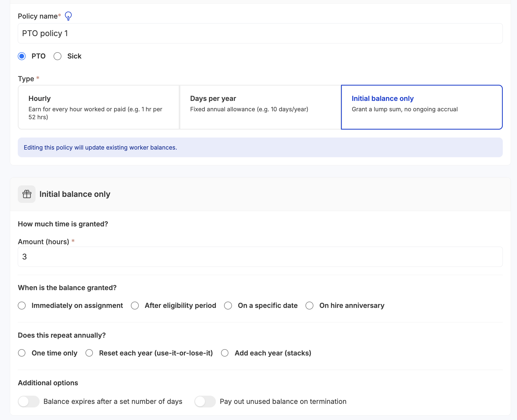Pick On a specific date grant option
Image resolution: width=517 pixels, height=420 pixels.
(228, 306)
